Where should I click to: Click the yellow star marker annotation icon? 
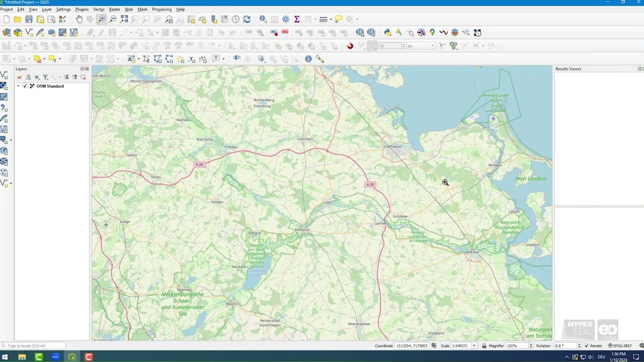click(181, 59)
